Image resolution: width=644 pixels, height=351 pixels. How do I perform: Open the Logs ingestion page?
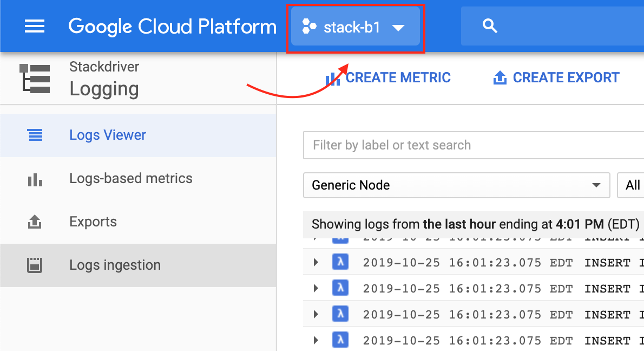(138, 265)
